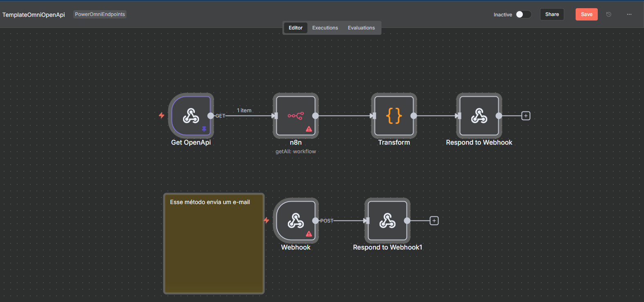Select the yellow sticky note
Viewport: 644px width, 302px height.
pyautogui.click(x=214, y=250)
